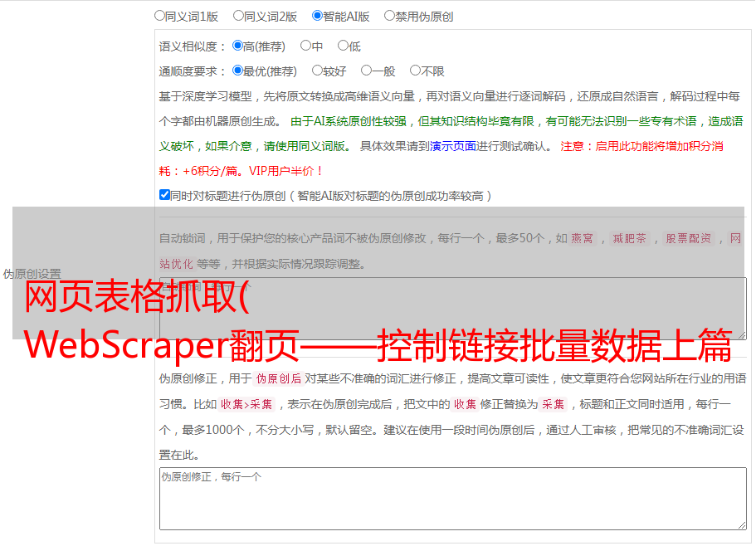Click the 燕窝 example keyword
The image size is (756, 546).
tap(583, 238)
